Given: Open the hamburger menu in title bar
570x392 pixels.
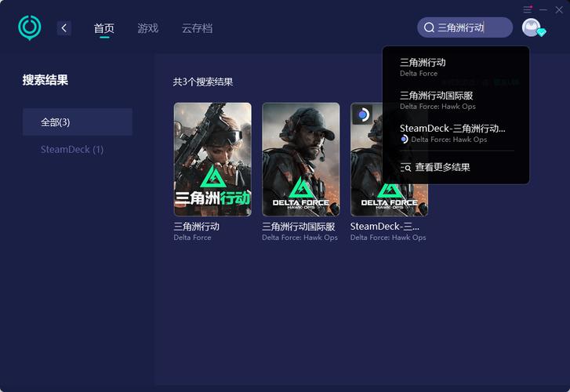Looking at the screenshot, I should tap(528, 9).
